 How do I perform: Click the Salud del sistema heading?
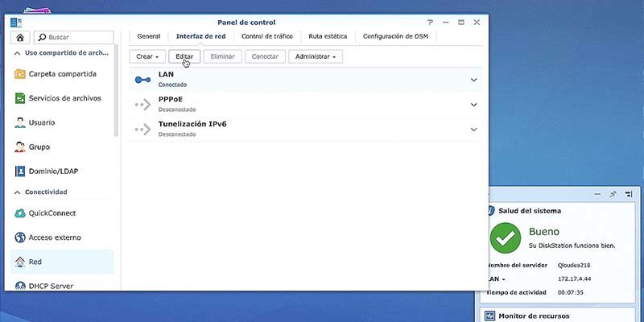pyautogui.click(x=530, y=211)
